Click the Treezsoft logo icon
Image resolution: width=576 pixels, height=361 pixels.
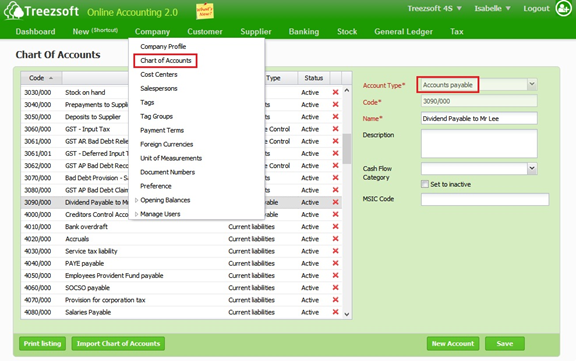(x=14, y=11)
